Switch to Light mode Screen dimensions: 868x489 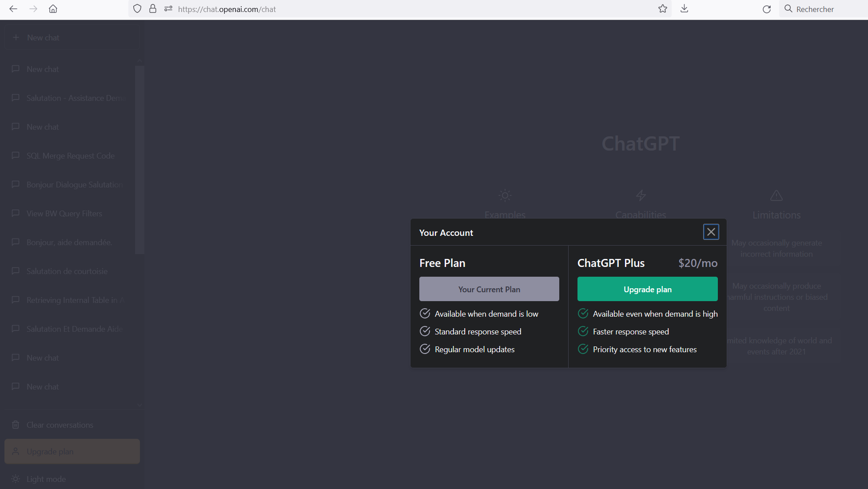click(x=72, y=479)
